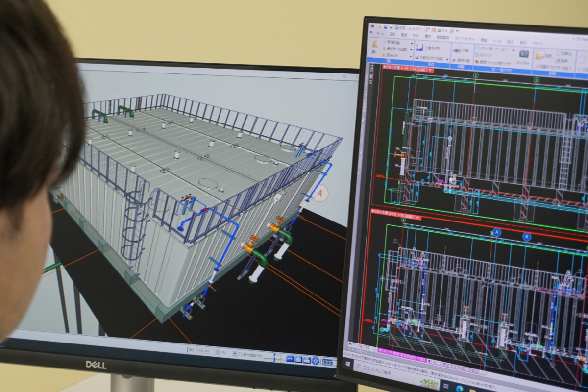
Task: Open Task View on taskbar
Action: [446, 386]
